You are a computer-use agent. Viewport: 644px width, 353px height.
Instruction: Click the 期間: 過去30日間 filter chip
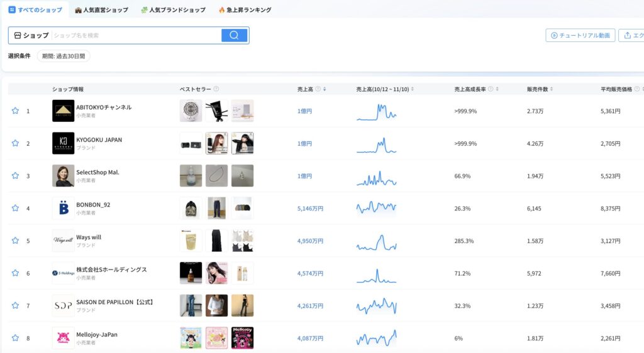click(x=64, y=56)
